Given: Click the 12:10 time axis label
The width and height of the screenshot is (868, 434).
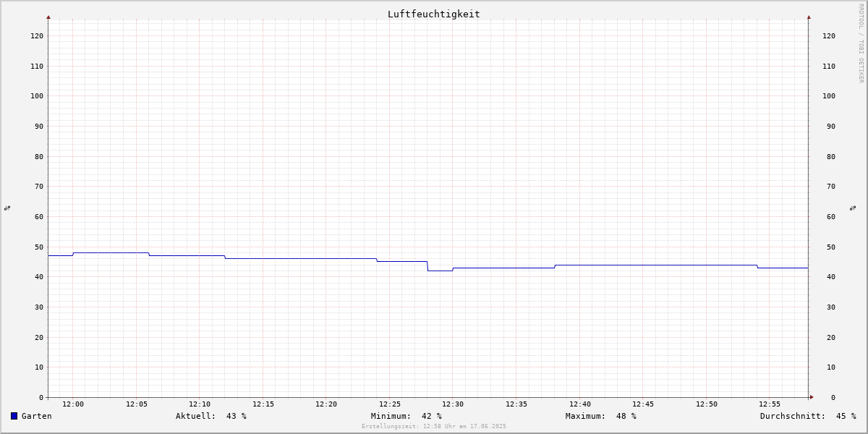Looking at the screenshot, I should [200, 404].
